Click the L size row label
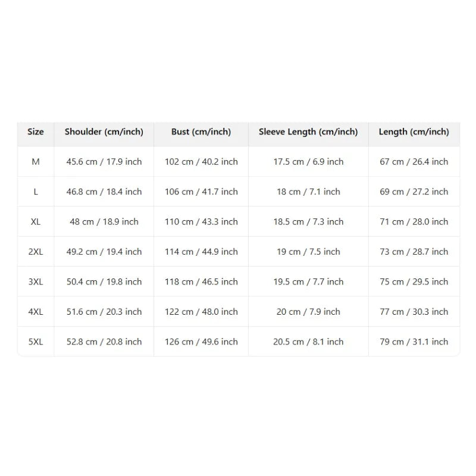This screenshot has width=476, height=476. (36, 192)
